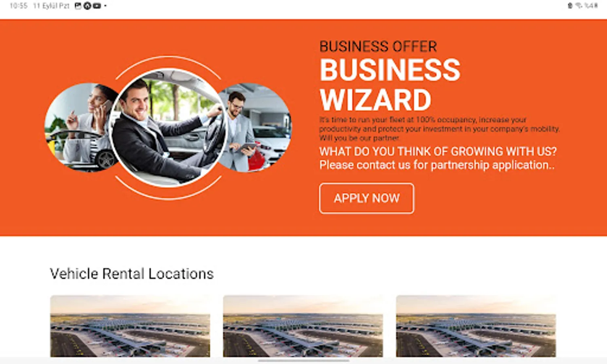Screen dimensions: 607x364
Task: Tap the gallery image notification icon
Action: [x=78, y=6]
